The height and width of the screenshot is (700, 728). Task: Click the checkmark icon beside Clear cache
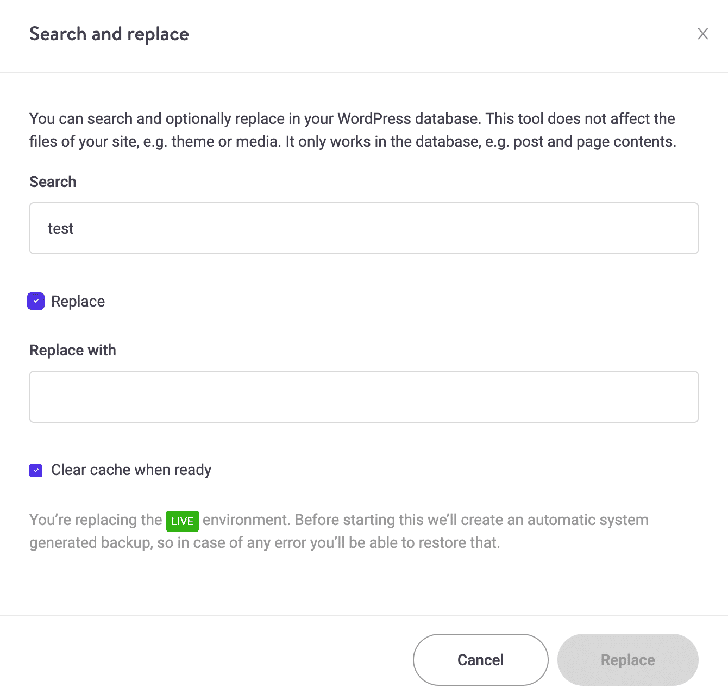(x=35, y=470)
